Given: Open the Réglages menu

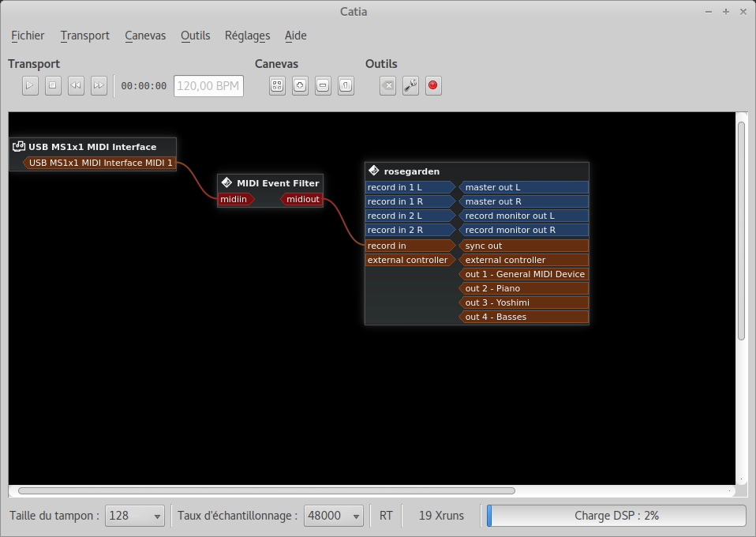Looking at the screenshot, I should [x=247, y=36].
